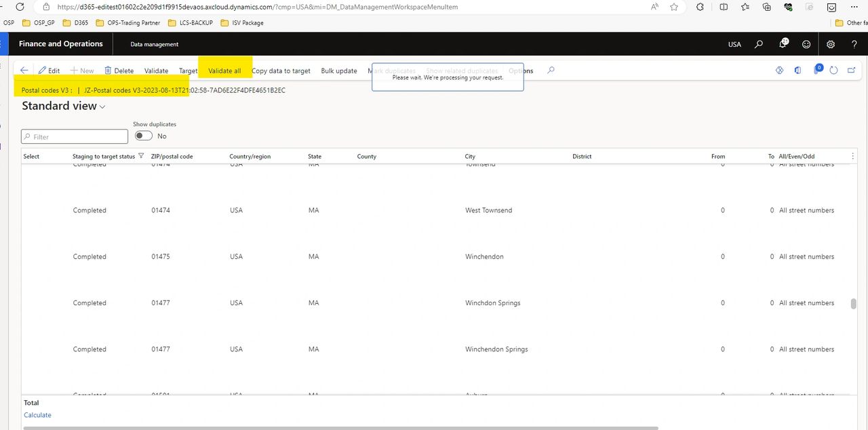
Task: Open the search magnifier in the top bar
Action: click(758, 43)
